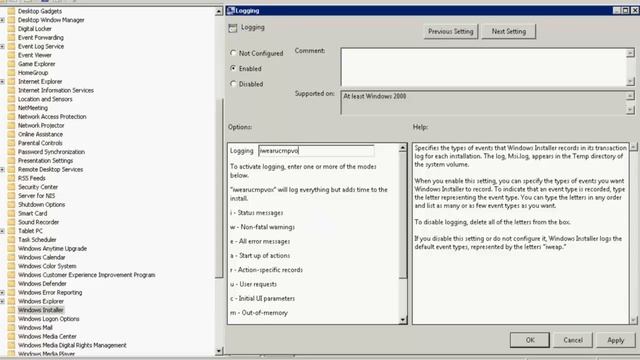Click the HomeGroup folder icon
This screenshot has width=640, height=360.
pos(11,73)
